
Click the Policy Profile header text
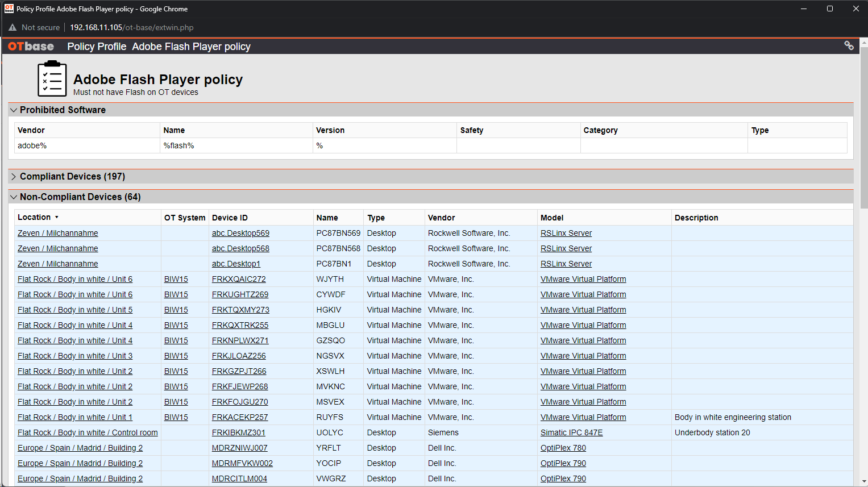click(x=97, y=47)
